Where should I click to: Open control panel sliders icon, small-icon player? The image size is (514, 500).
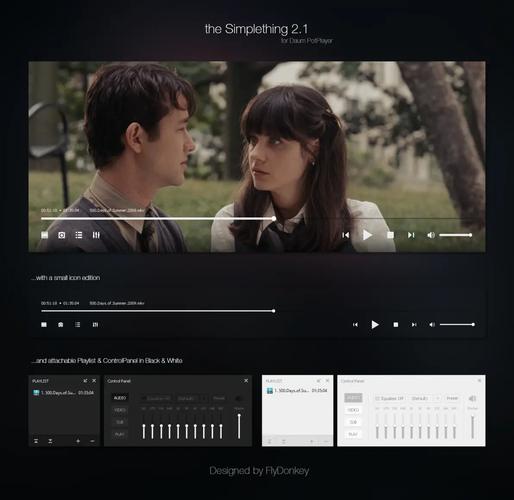coord(95,325)
